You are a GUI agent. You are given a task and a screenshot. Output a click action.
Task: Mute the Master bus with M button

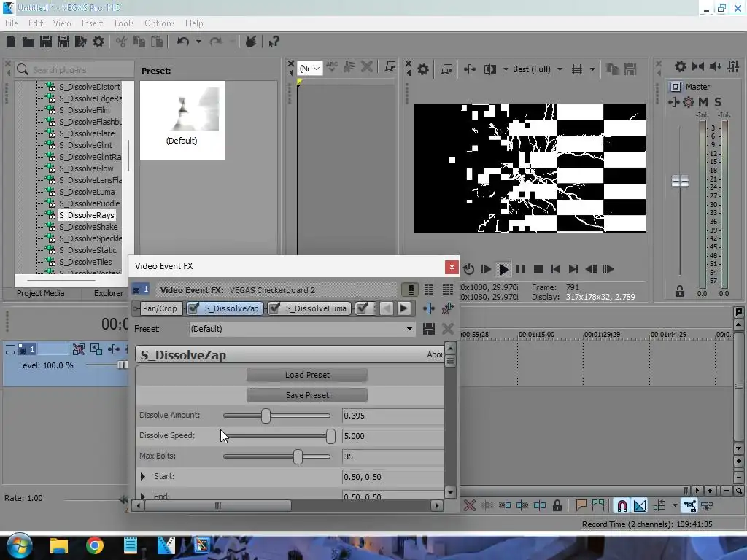click(703, 102)
